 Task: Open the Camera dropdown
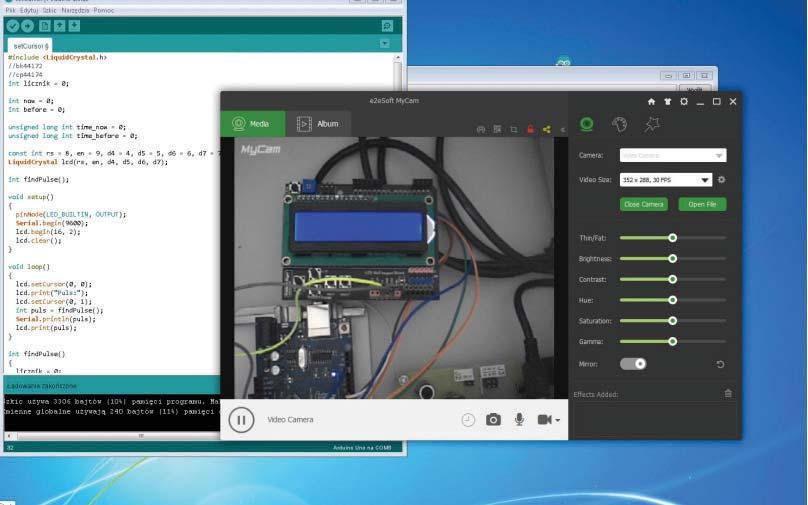[x=673, y=155]
